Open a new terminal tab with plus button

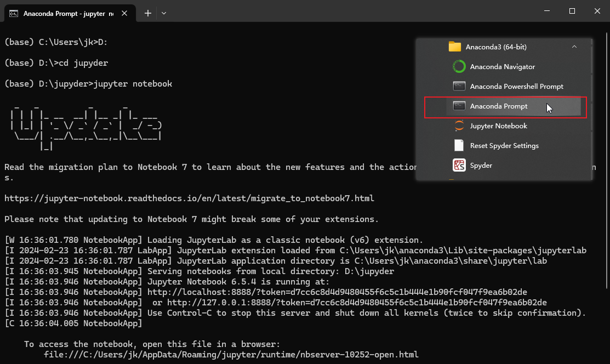point(148,13)
